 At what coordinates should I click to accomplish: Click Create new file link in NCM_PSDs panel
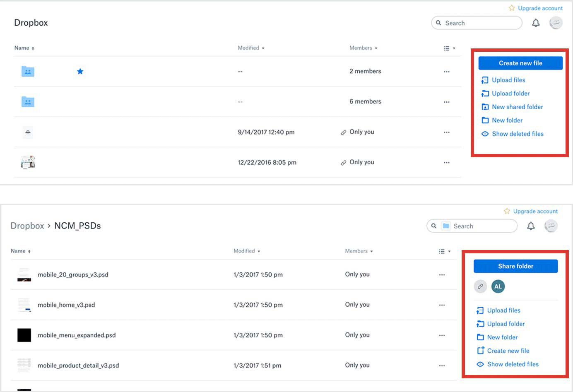tap(503, 351)
